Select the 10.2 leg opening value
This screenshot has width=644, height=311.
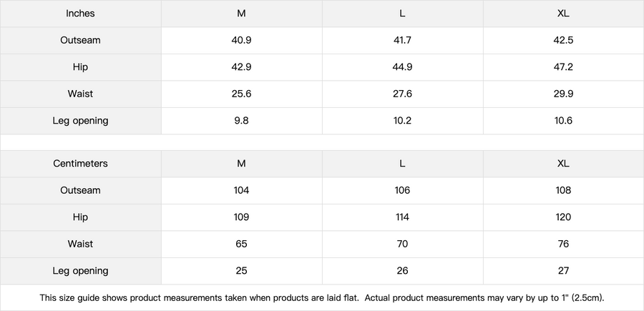pyautogui.click(x=402, y=121)
